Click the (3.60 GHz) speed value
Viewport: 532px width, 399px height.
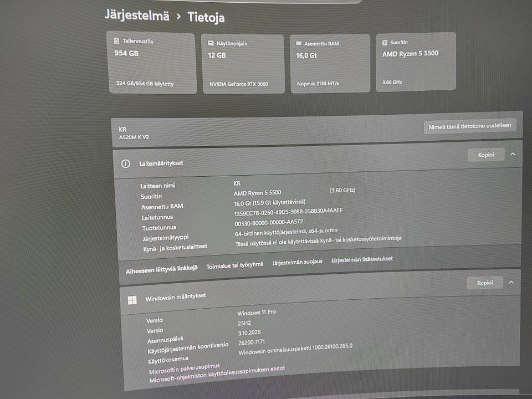(x=342, y=190)
